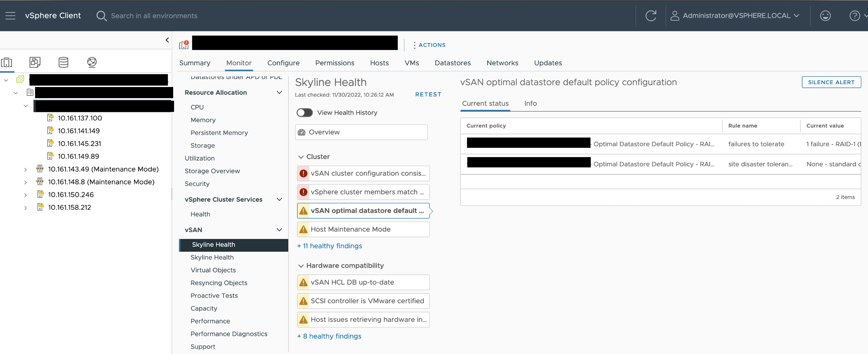Image resolution: width=868 pixels, height=354 pixels.
Task: Open the Summary tab
Action: point(195,63)
